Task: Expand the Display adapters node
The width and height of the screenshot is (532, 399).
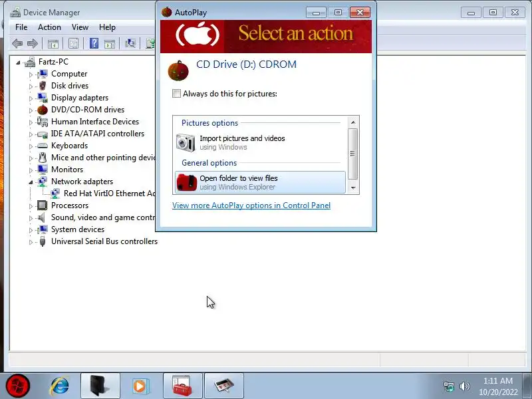Action: pos(31,98)
